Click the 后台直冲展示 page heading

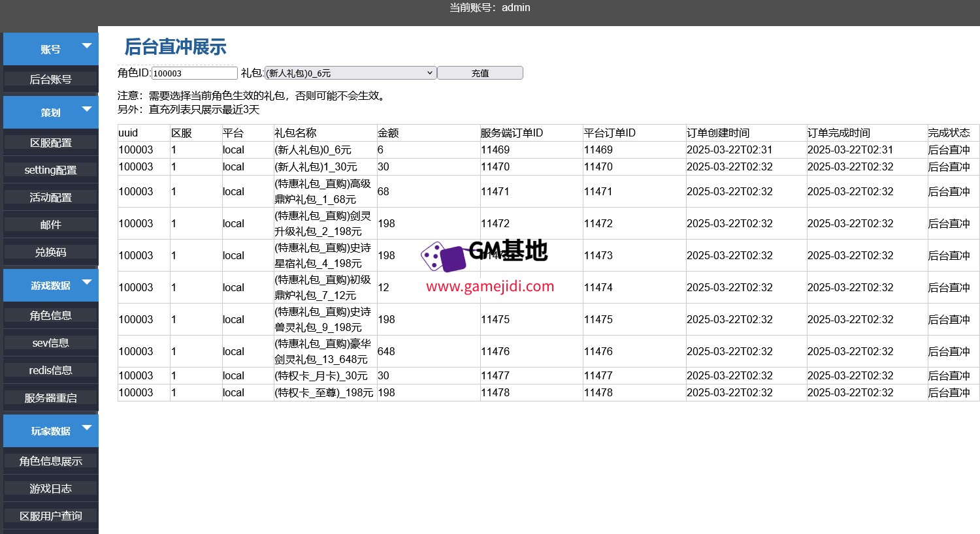(175, 47)
